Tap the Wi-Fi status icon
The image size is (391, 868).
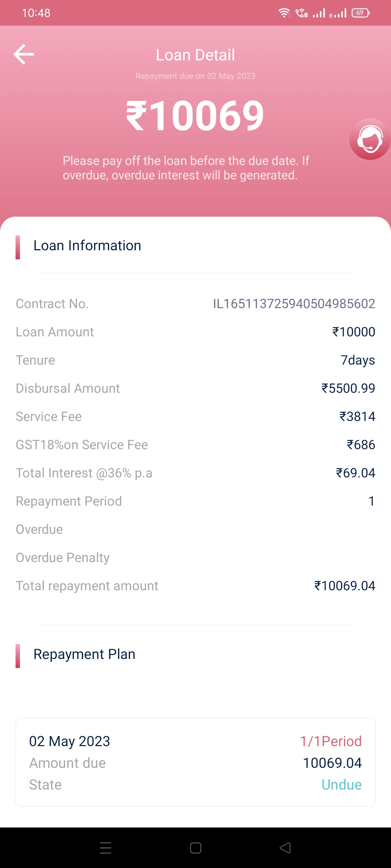coord(284,13)
